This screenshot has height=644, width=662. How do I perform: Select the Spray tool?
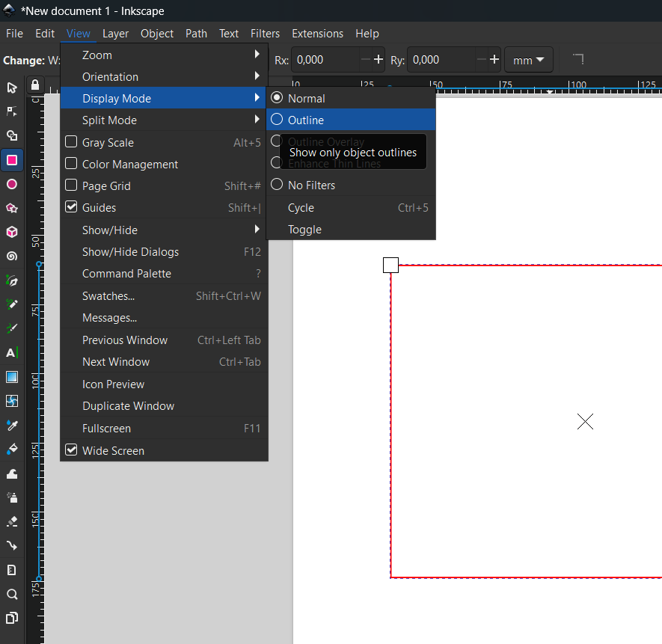(12, 497)
